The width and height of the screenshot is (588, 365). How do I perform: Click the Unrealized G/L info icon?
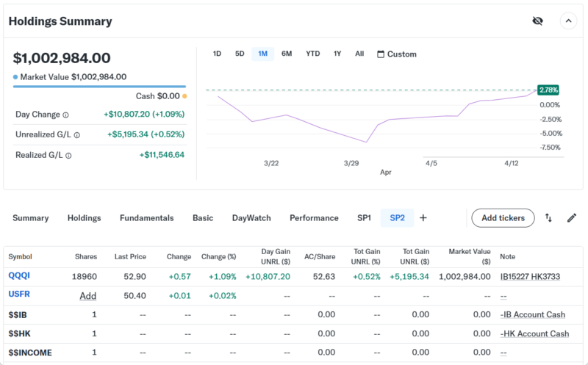click(76, 135)
